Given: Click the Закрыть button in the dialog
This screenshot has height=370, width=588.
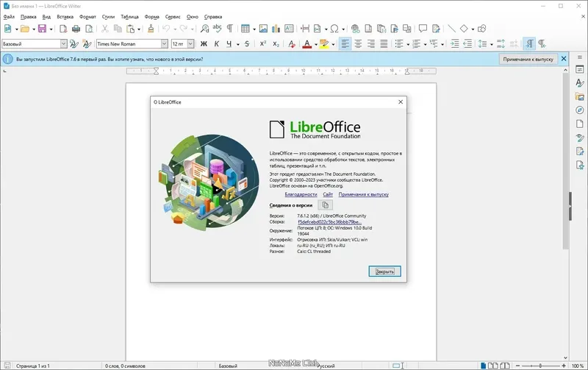Looking at the screenshot, I should coord(384,271).
